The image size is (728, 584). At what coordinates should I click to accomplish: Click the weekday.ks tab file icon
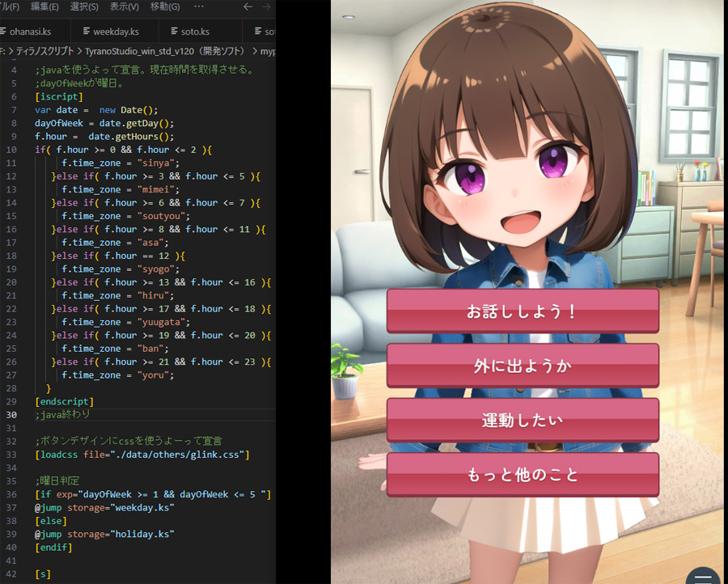(87, 31)
